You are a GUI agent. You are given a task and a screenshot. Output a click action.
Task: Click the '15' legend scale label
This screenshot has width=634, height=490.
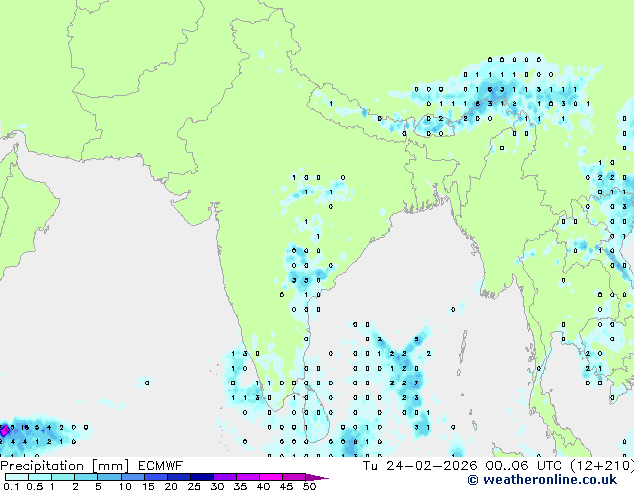point(148,486)
